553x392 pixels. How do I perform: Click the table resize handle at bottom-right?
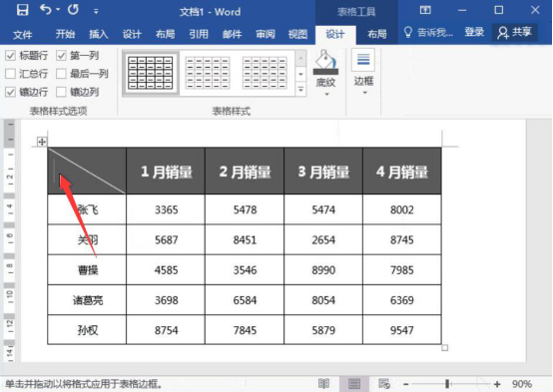[445, 348]
